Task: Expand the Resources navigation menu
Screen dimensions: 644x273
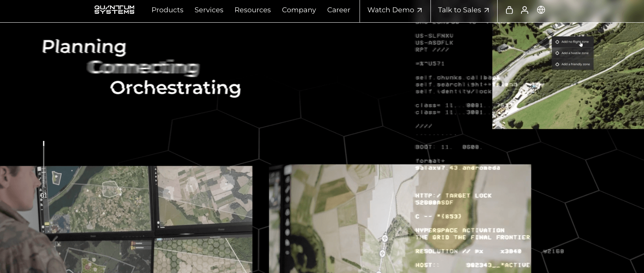Action: pos(252,10)
